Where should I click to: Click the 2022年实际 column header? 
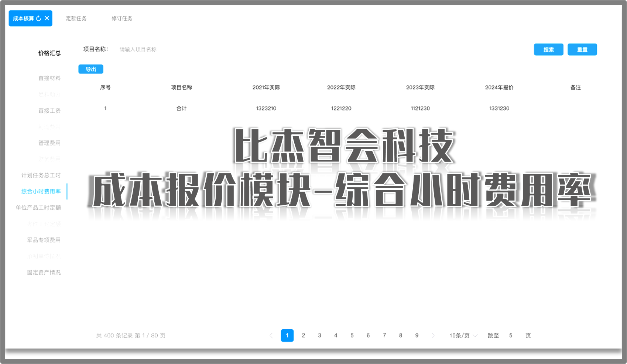click(x=341, y=87)
